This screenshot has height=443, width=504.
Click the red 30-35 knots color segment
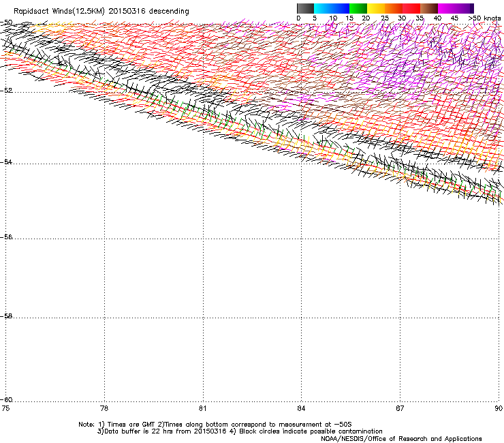coord(411,8)
